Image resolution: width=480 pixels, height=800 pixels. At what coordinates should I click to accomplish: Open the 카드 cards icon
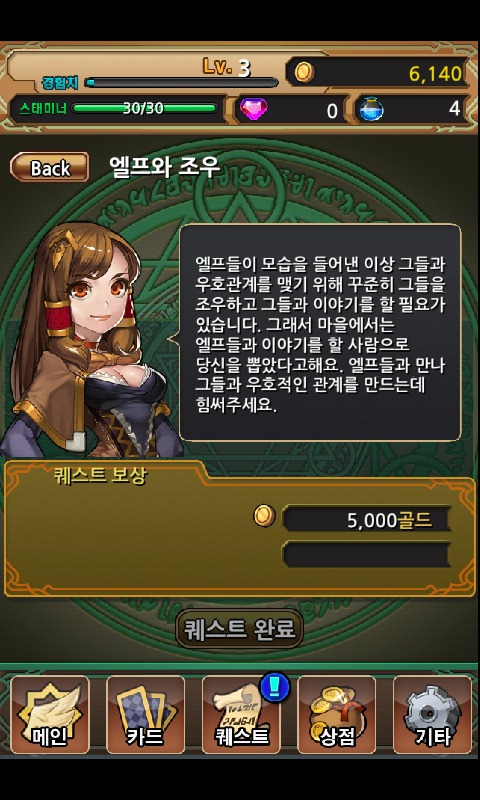coord(145,714)
